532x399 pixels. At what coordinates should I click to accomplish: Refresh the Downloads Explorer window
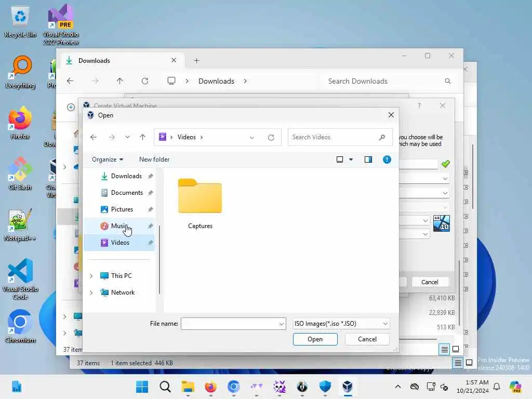tap(145, 81)
